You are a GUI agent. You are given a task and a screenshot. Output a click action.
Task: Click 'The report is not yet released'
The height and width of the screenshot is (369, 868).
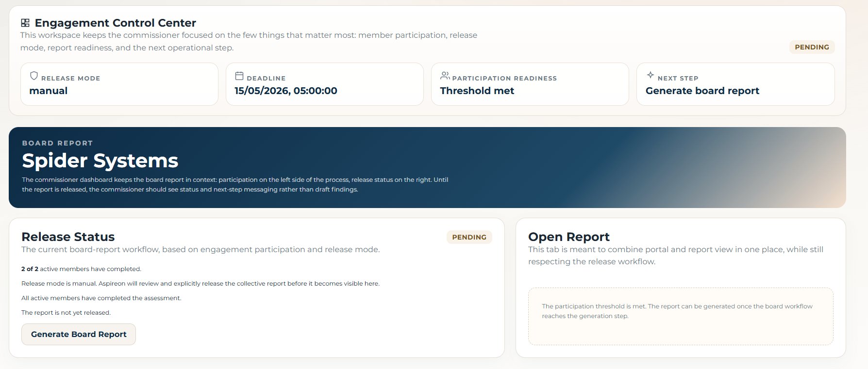pos(66,313)
